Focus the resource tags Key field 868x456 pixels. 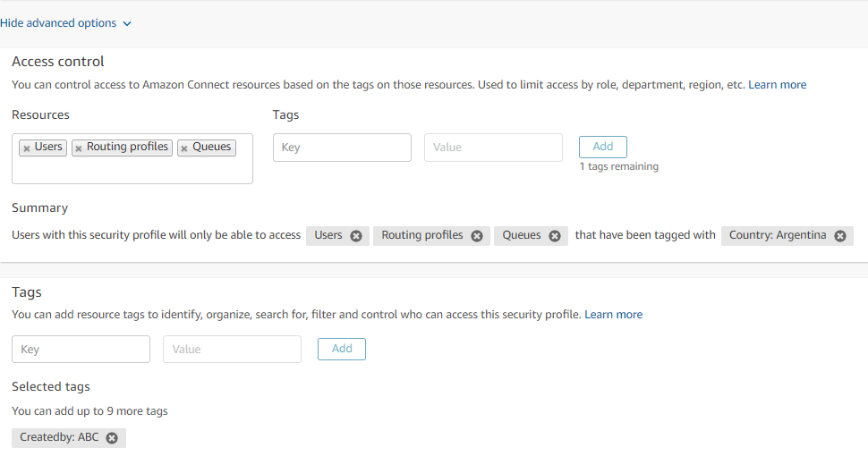(x=81, y=350)
